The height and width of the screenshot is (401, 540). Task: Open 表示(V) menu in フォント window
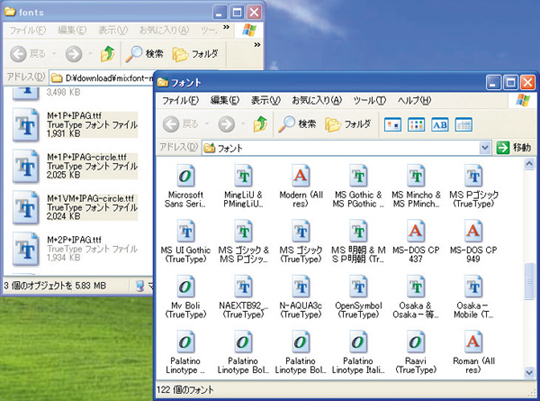[x=266, y=101]
